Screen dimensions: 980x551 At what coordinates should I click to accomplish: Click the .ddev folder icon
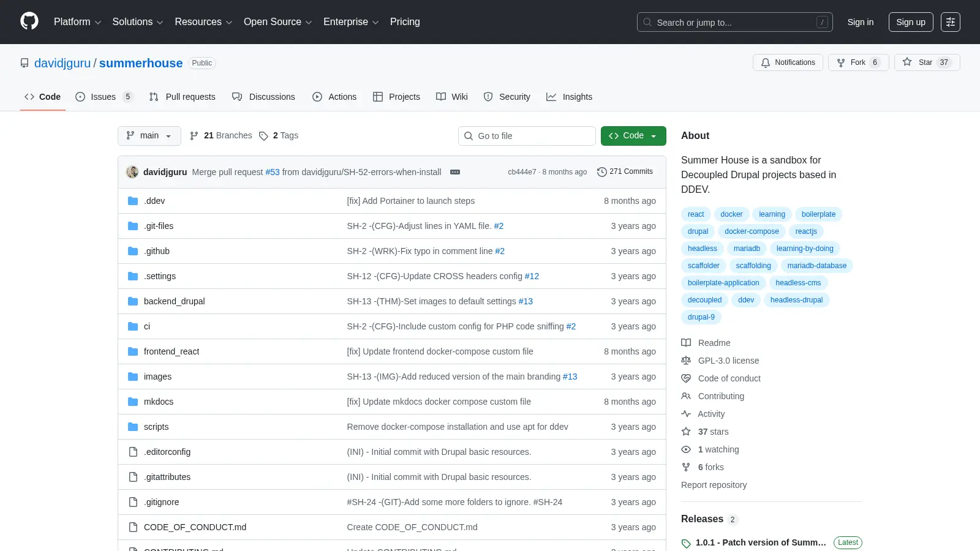[x=133, y=201]
